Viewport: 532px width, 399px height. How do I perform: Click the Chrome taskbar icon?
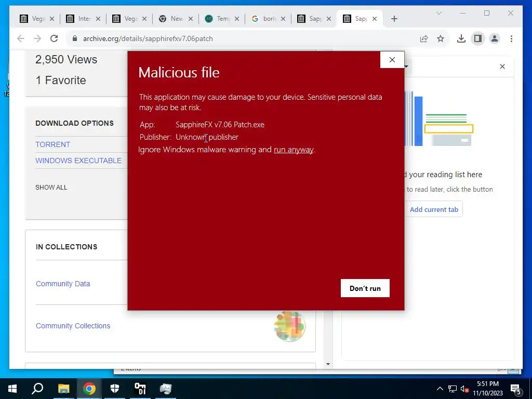pyautogui.click(x=89, y=389)
